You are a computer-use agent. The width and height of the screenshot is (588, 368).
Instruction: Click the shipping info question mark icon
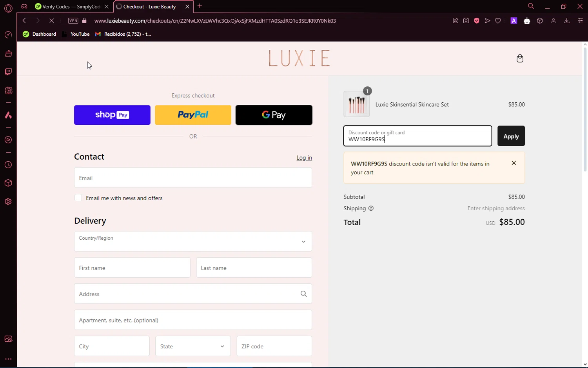tap(371, 208)
